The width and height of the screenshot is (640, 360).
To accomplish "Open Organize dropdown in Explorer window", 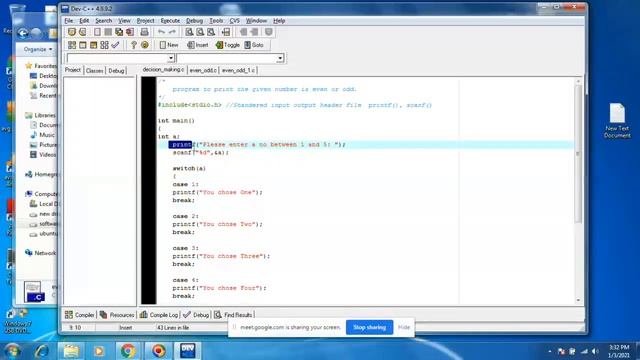I will pos(38,49).
